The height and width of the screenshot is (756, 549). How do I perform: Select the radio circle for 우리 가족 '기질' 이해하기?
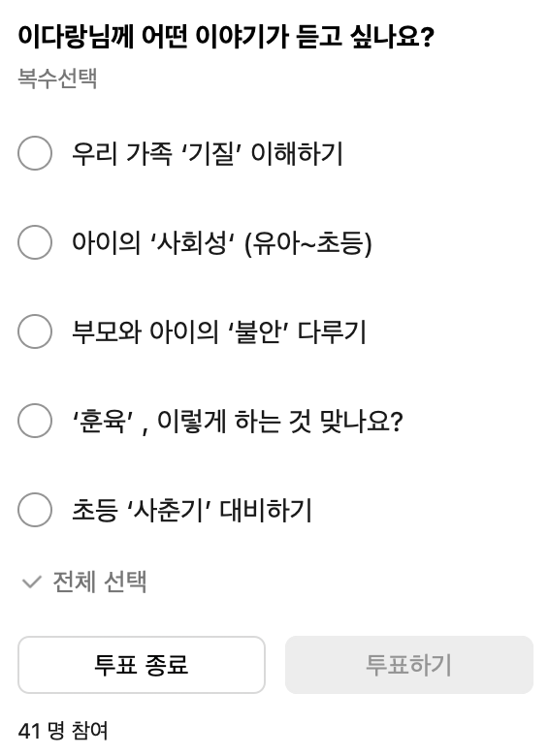[35, 153]
